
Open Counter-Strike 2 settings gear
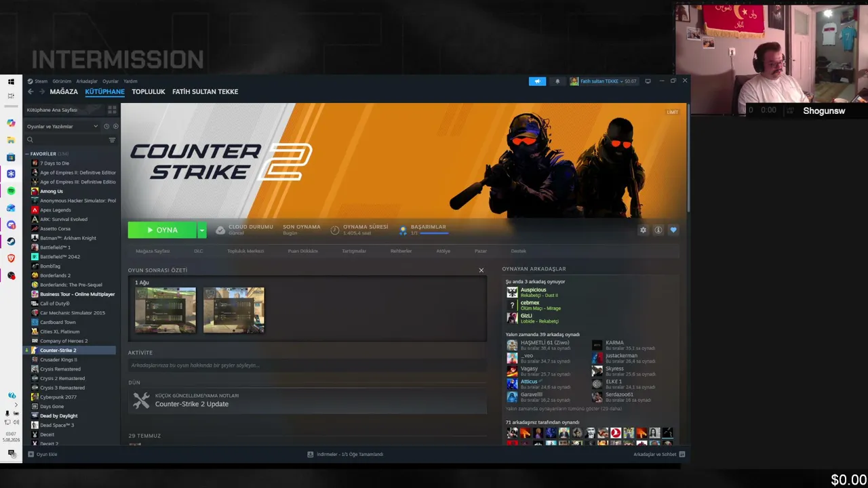643,230
